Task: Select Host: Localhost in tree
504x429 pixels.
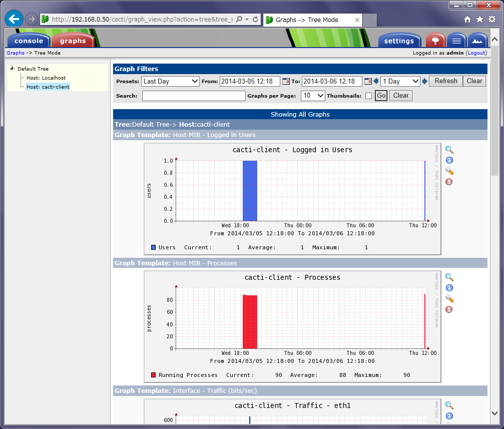Action: click(x=46, y=78)
